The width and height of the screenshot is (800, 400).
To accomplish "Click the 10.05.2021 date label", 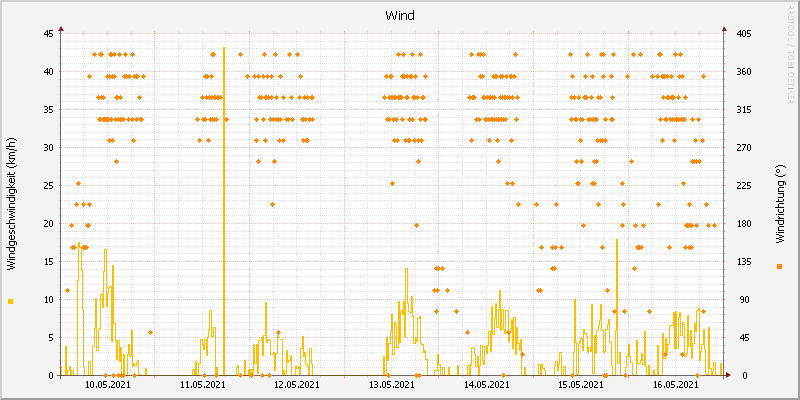I will pos(107,384).
